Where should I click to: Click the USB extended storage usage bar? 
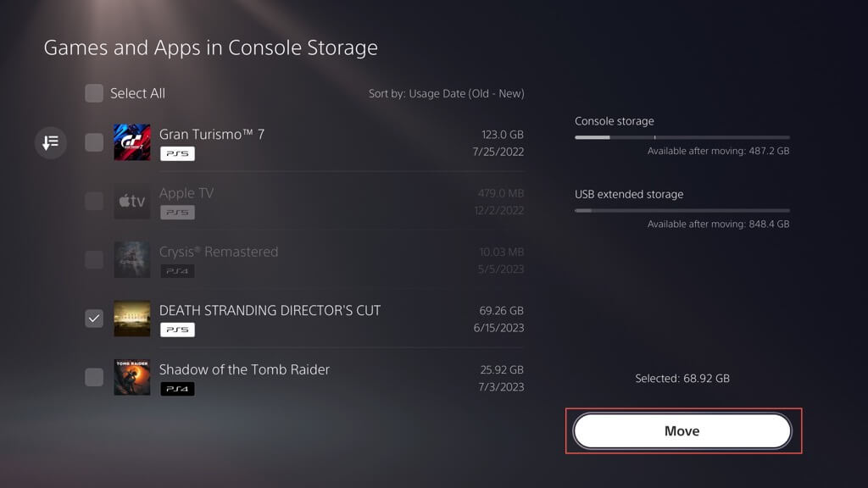coord(682,210)
